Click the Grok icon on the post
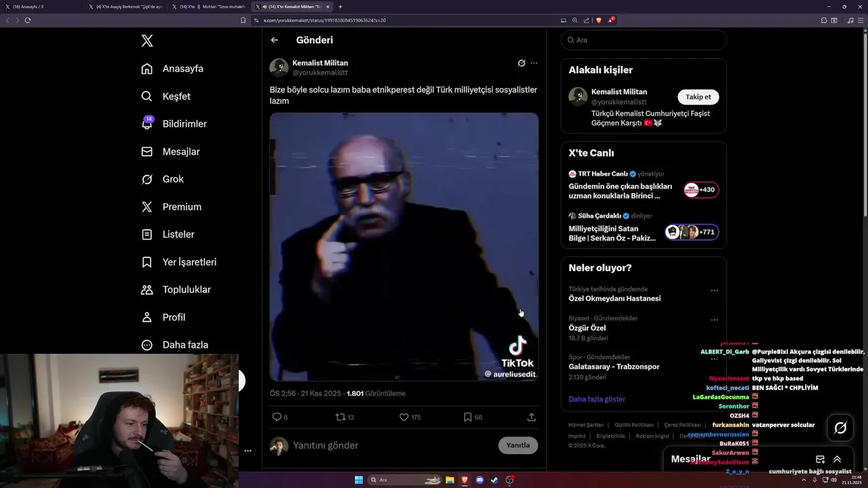This screenshot has width=868, height=488. [x=521, y=63]
